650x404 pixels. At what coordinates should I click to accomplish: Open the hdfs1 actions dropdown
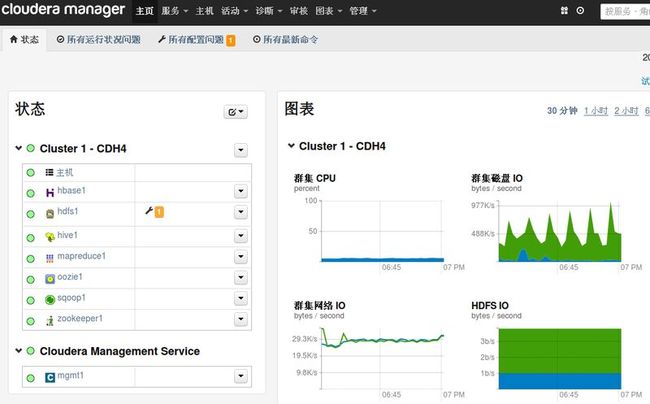coord(241,212)
